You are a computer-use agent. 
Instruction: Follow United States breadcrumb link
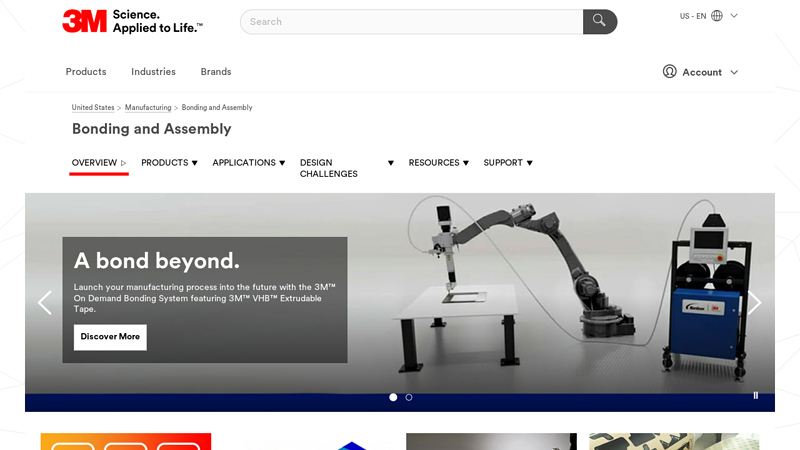pyautogui.click(x=93, y=108)
